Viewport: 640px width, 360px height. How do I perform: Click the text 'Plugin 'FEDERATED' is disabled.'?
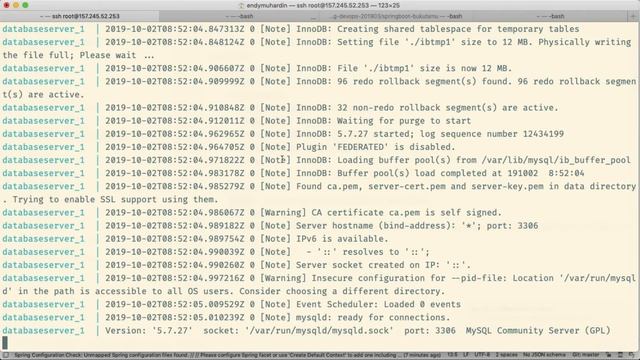(376, 147)
